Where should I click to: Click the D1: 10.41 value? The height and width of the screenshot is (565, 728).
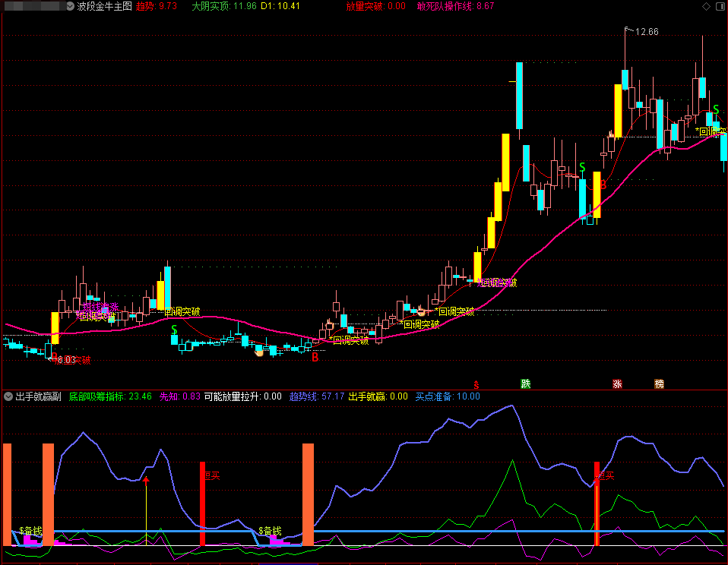(x=280, y=6)
